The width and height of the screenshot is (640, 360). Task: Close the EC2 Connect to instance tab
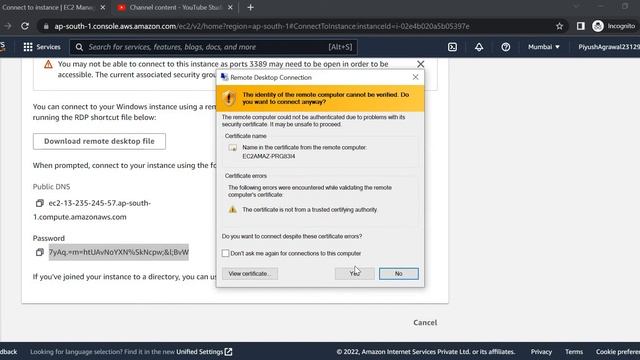102,7
